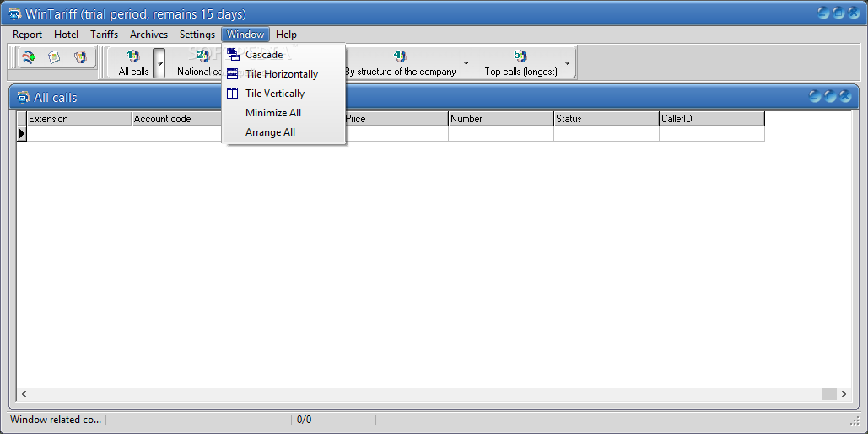Choose Cascade from the Window menu
Image resolution: width=868 pixels, height=434 pixels.
coord(283,55)
